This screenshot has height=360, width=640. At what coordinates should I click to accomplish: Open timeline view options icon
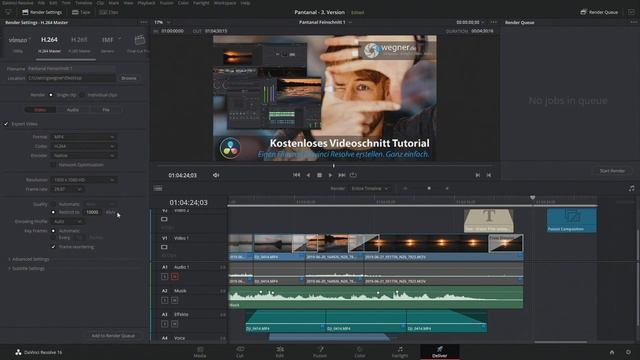pos(158,189)
